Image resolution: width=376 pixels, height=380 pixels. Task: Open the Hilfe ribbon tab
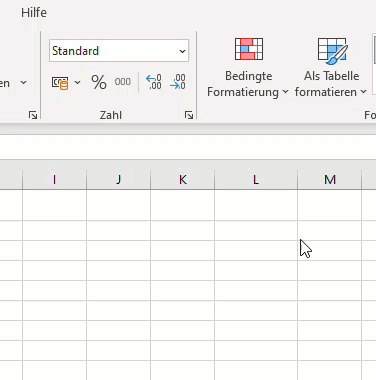click(x=34, y=13)
